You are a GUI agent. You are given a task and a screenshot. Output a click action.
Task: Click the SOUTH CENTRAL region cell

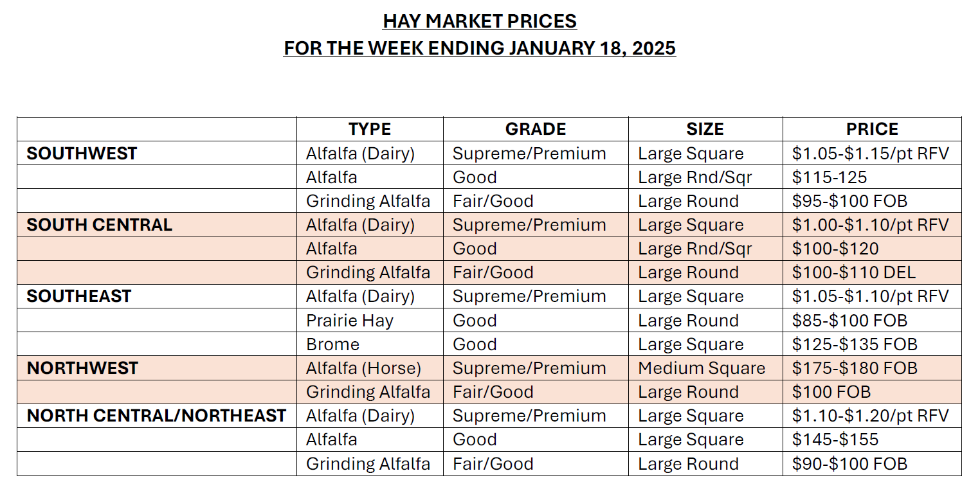[99, 225]
